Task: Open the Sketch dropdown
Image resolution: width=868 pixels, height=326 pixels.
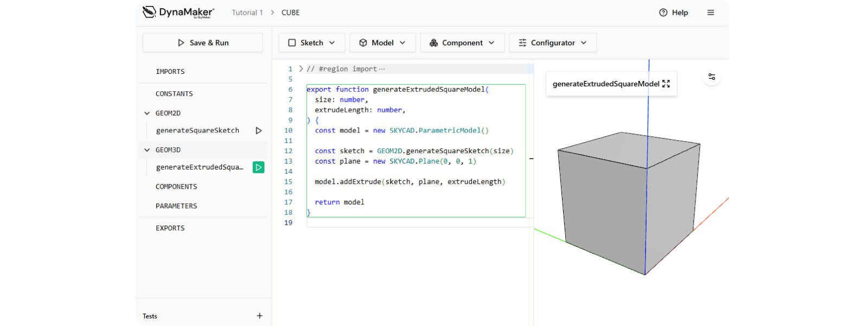Action: point(311,43)
